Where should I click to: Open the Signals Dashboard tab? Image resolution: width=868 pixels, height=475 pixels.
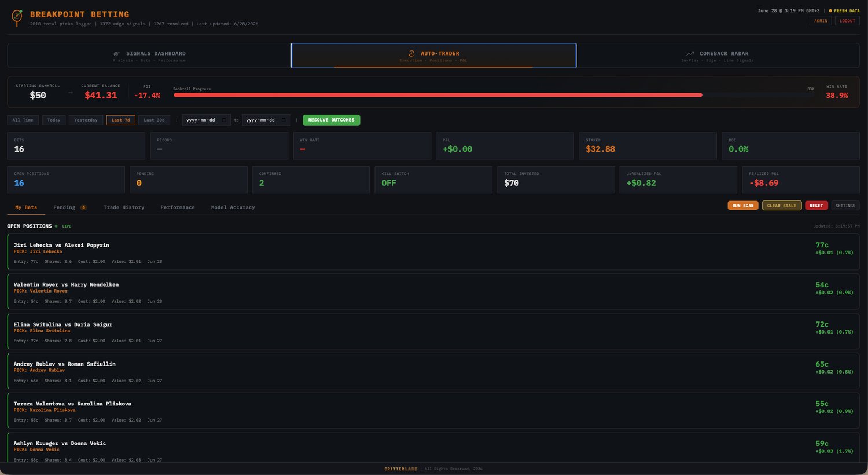point(149,56)
